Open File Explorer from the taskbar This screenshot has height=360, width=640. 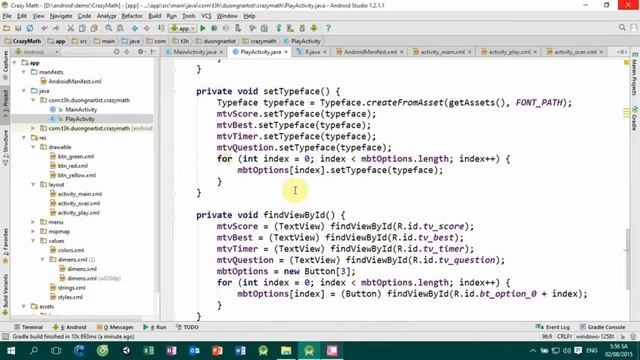[x=286, y=351]
